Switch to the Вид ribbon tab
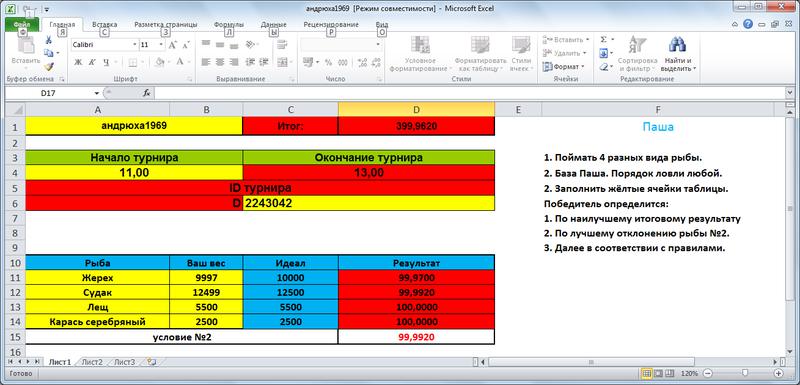 coord(382,24)
